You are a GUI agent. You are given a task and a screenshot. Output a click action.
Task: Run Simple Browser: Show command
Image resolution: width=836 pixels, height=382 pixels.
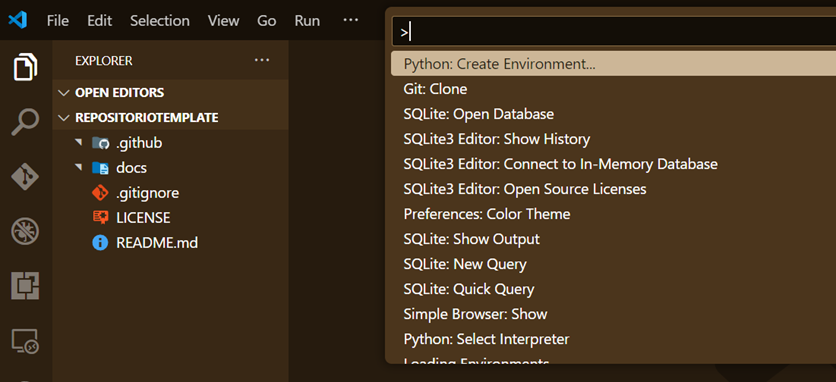(x=614, y=314)
